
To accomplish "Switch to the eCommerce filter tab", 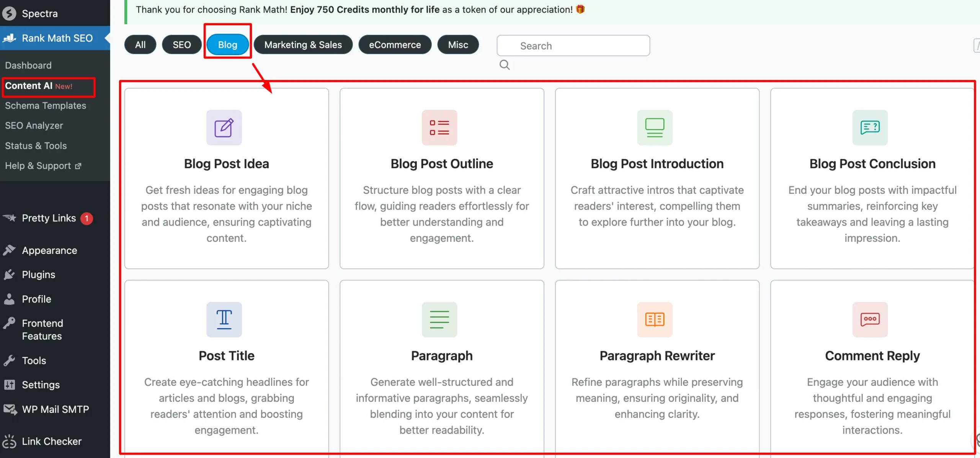I will coord(395,44).
